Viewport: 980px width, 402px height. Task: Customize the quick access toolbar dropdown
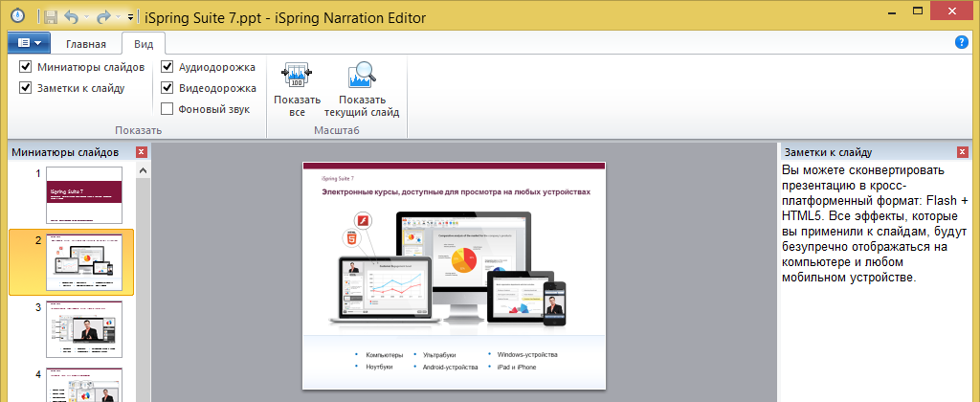(x=130, y=17)
